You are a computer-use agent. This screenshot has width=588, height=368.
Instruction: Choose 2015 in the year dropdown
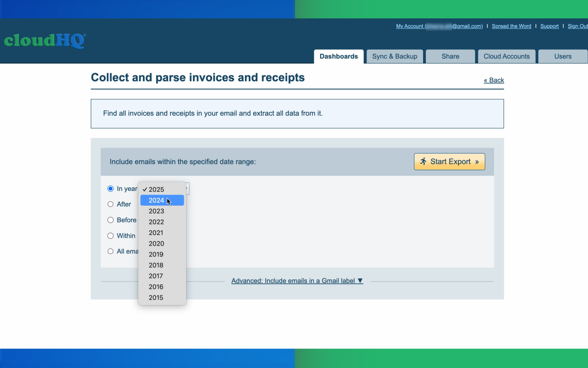pos(162,298)
